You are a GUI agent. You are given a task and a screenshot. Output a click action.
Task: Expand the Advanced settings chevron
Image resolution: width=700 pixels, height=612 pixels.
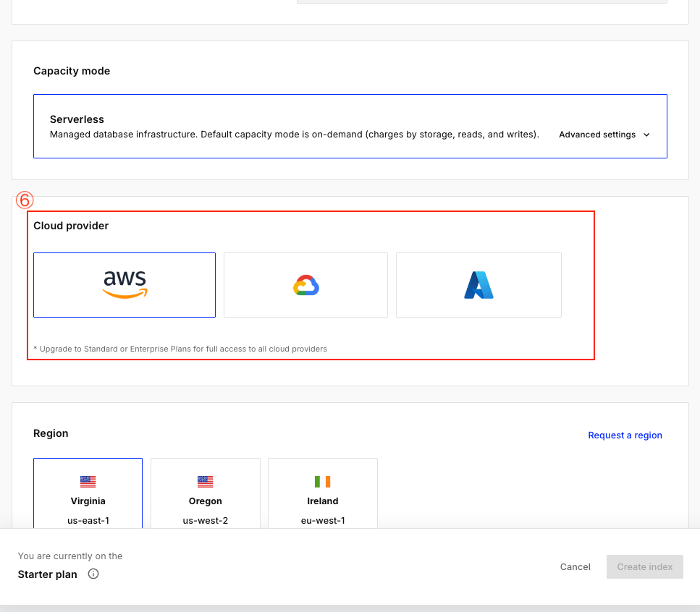click(x=646, y=135)
